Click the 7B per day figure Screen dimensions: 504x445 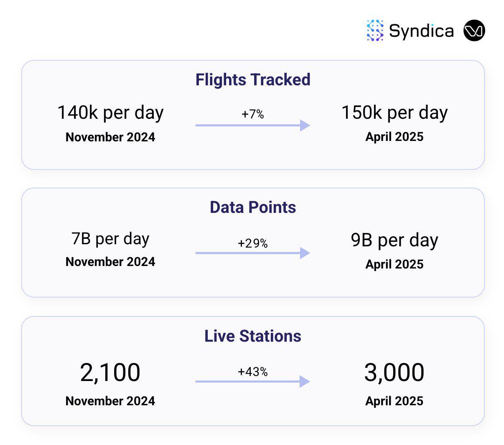coord(110,239)
